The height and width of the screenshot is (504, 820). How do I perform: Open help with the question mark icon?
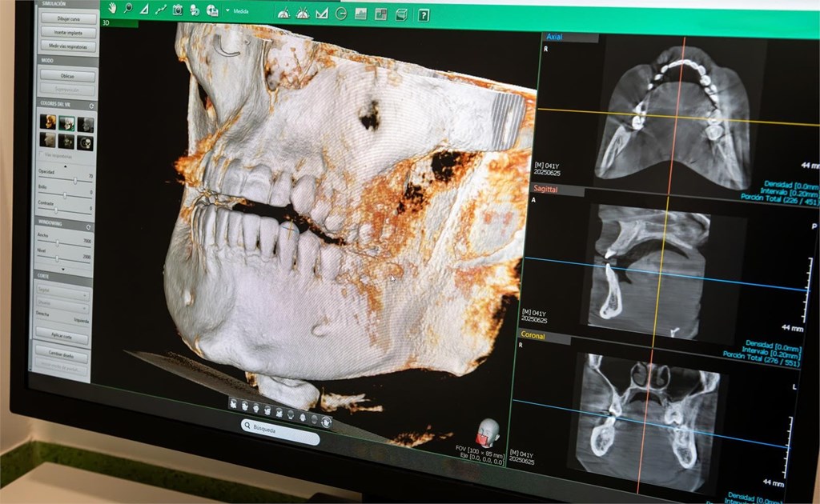point(424,15)
